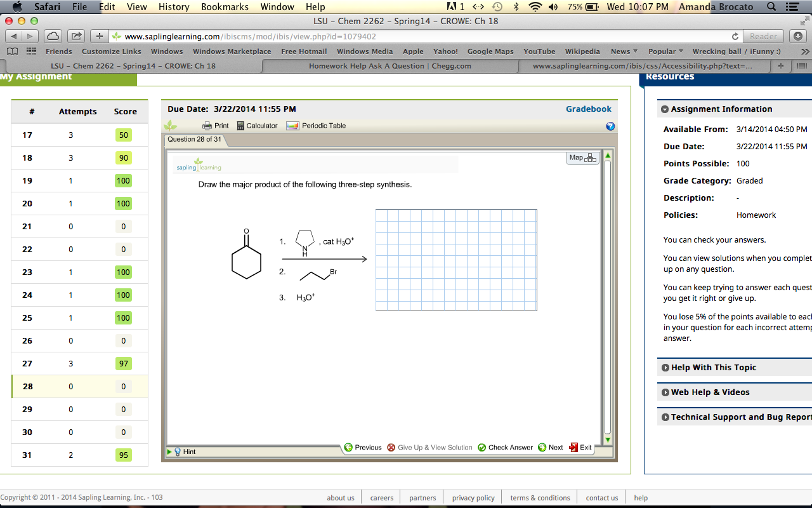Select question 20 row

79,204
